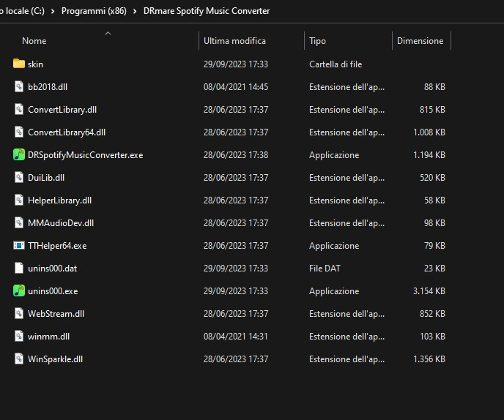Click the 28/06/2023 17:38 date cell

tap(236, 155)
